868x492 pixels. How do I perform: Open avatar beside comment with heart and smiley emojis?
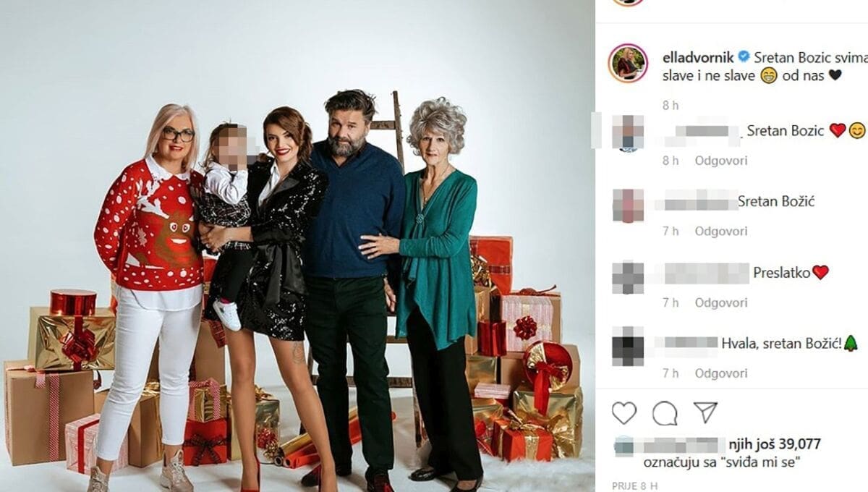click(x=627, y=133)
